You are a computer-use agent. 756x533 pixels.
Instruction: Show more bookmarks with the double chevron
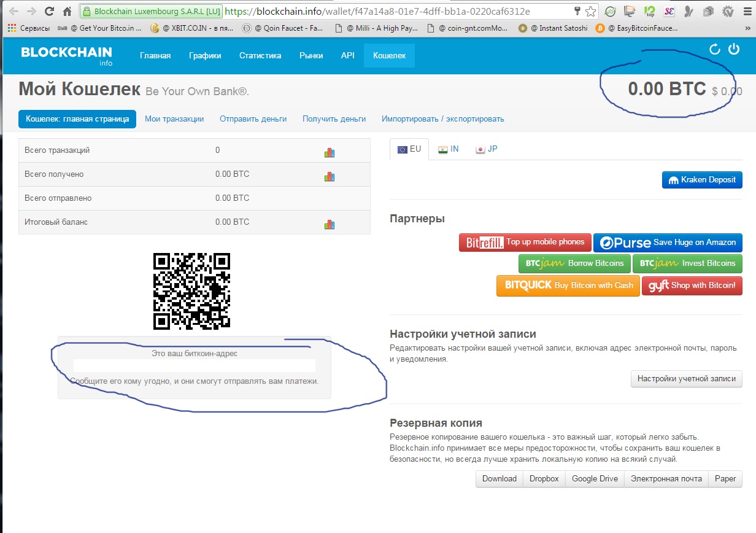click(748, 28)
